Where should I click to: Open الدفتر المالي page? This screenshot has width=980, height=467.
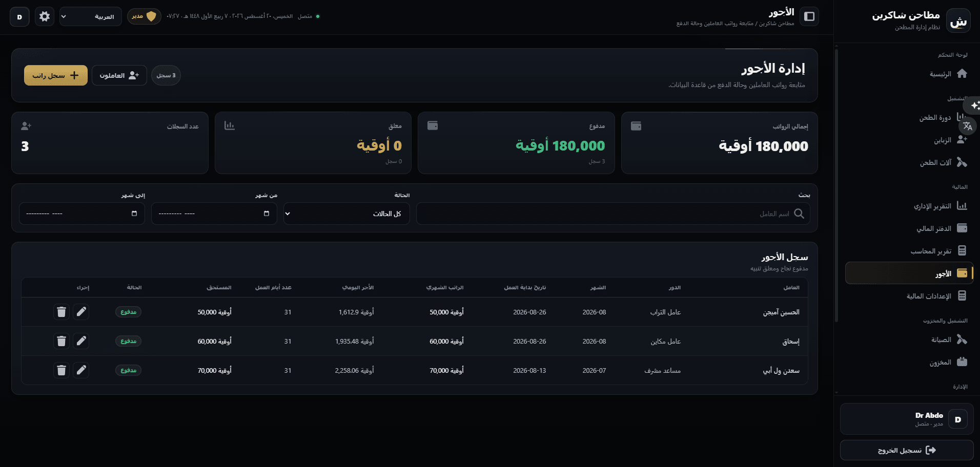click(909, 228)
